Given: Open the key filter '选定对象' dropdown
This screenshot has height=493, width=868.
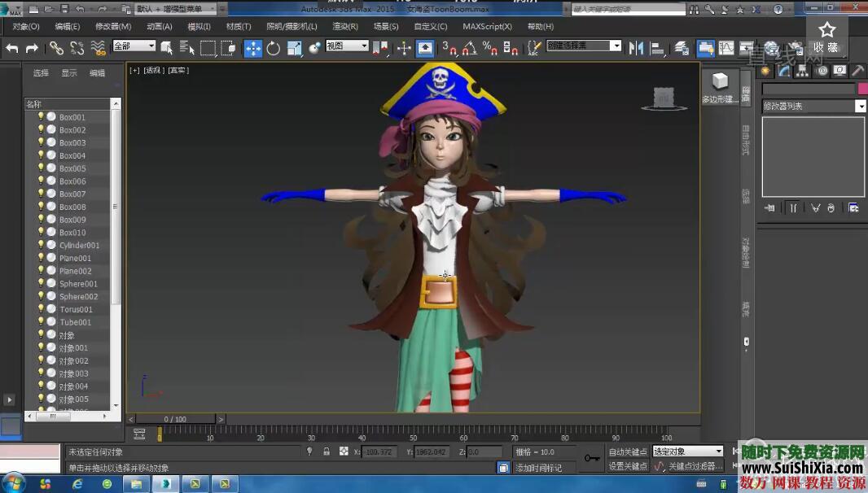Looking at the screenshot, I should pos(687,451).
